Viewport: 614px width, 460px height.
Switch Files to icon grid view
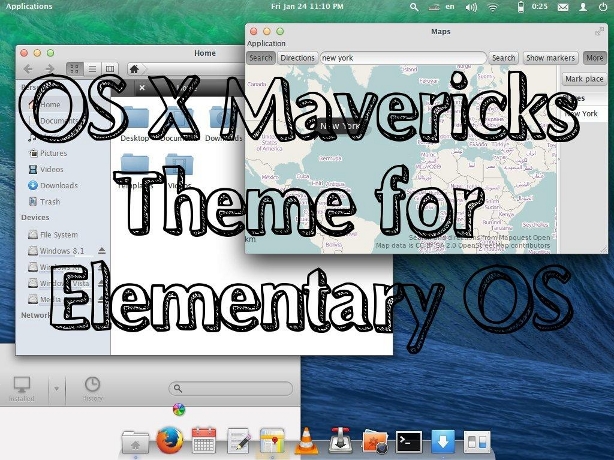pyautogui.click(x=74, y=69)
